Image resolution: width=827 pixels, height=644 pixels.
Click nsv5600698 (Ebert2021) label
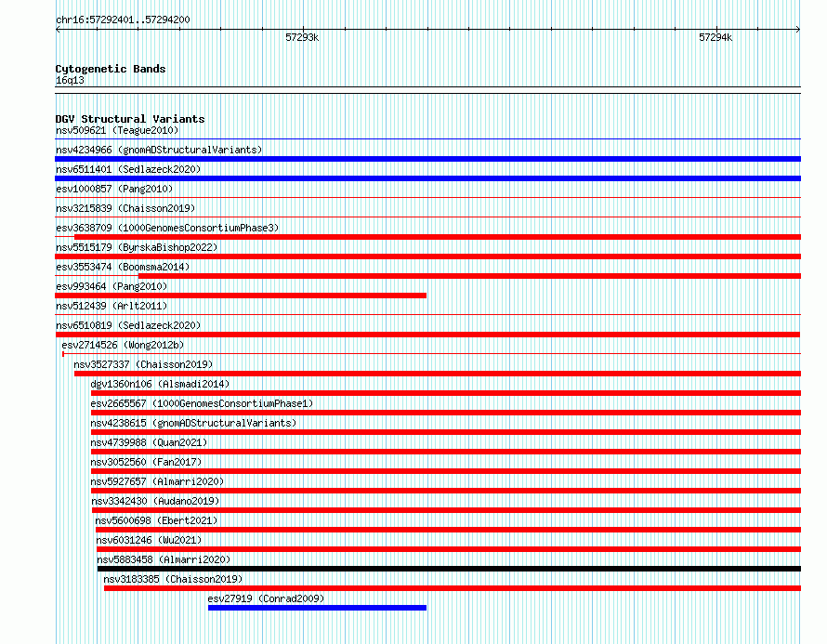pos(156,520)
